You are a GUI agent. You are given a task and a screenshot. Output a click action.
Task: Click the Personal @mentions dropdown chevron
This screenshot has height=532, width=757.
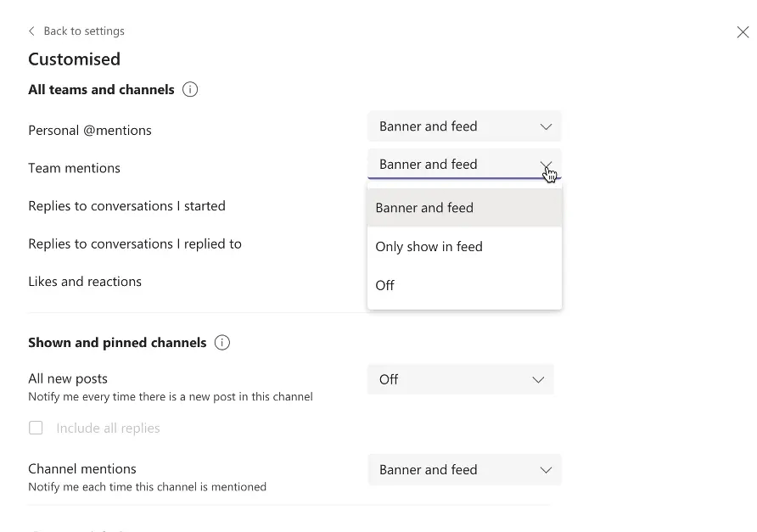click(x=546, y=126)
